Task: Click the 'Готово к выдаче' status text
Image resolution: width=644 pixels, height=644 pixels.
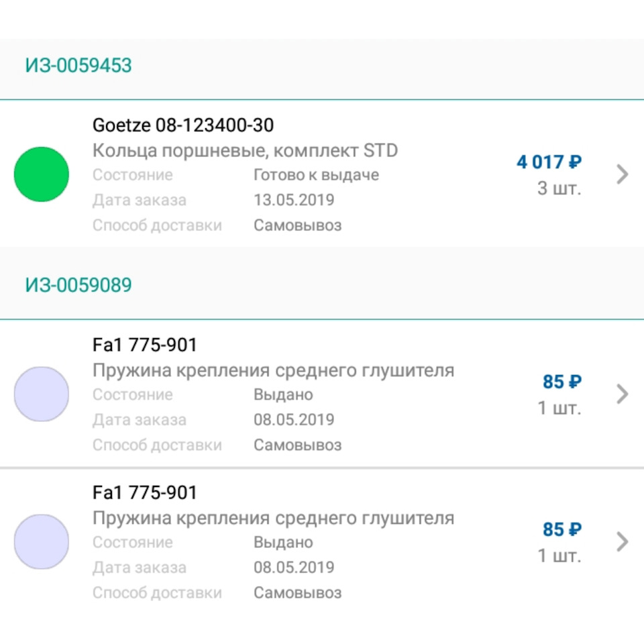Action: coord(316,175)
